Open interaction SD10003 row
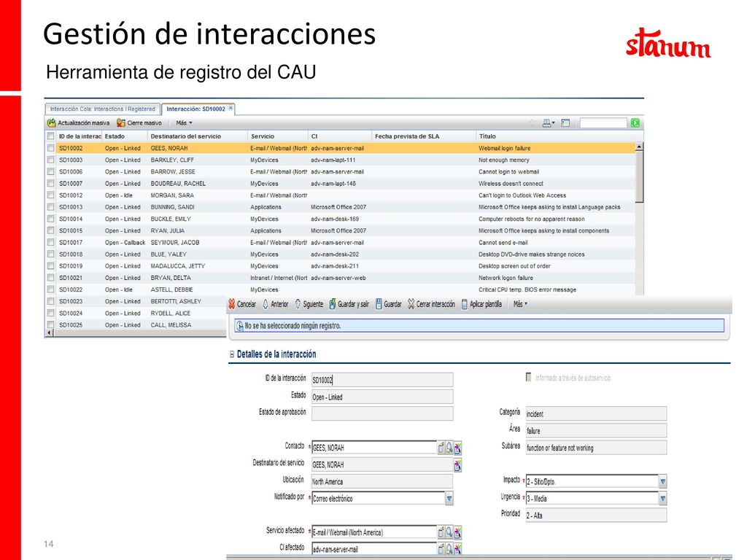The width and height of the screenshot is (747, 560). (341, 160)
